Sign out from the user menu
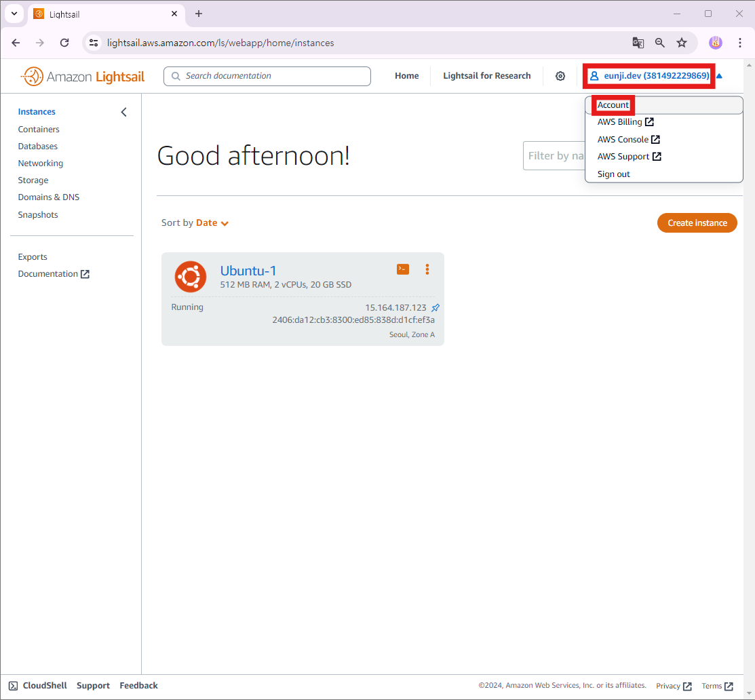Screen dimensions: 755x700 (x=613, y=174)
